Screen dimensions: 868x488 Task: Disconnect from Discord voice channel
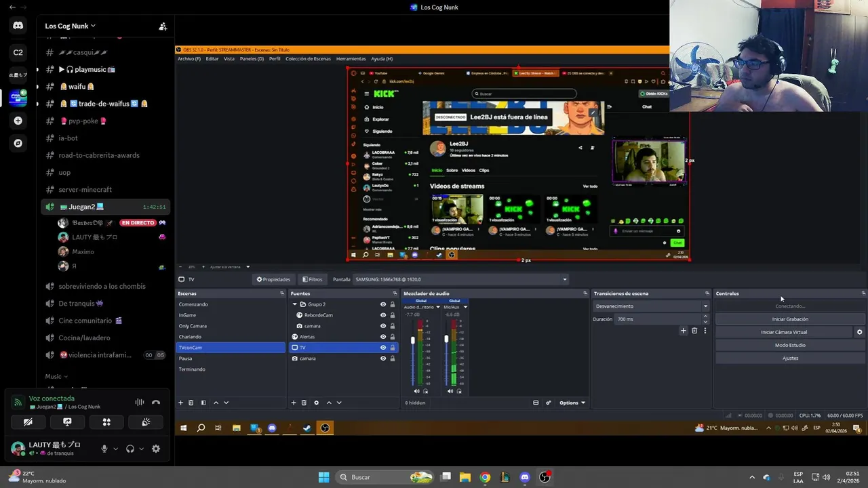coord(156,402)
